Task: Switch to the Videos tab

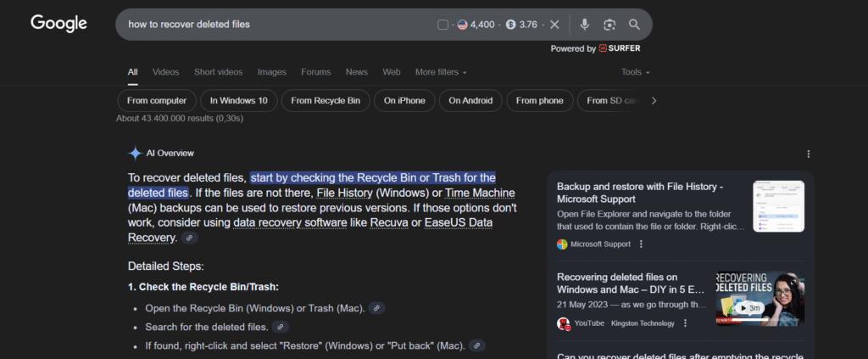Action: tap(165, 72)
